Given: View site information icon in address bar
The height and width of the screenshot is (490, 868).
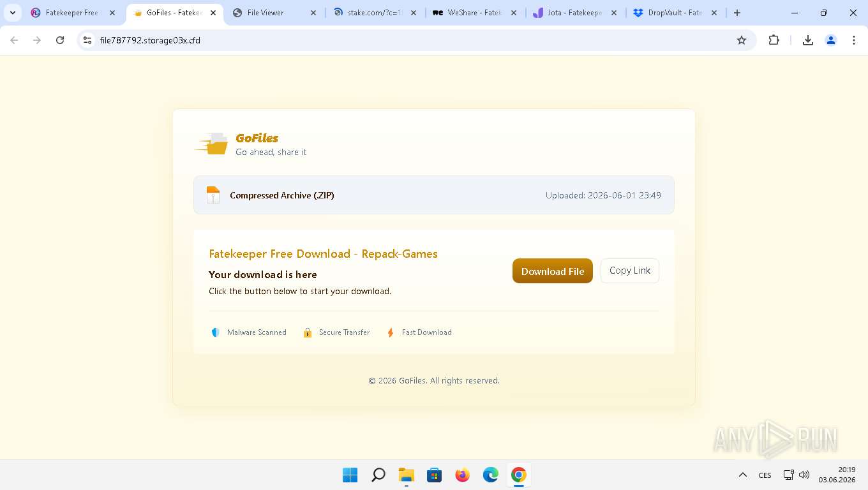Looking at the screenshot, I should [88, 40].
